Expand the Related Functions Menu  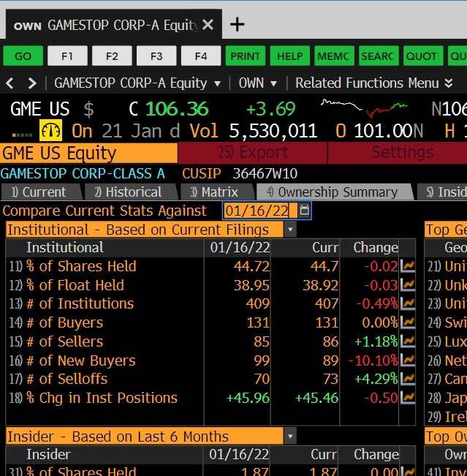tap(374, 83)
